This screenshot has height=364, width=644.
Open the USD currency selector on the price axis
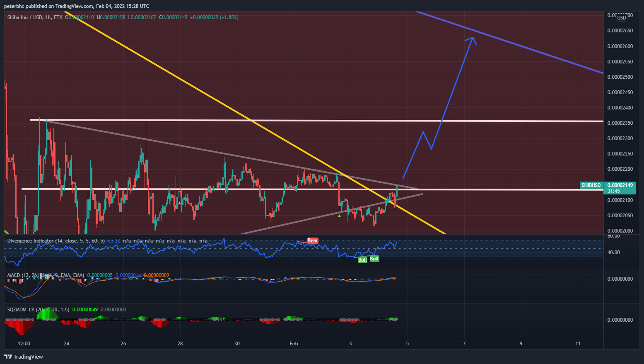622,18
